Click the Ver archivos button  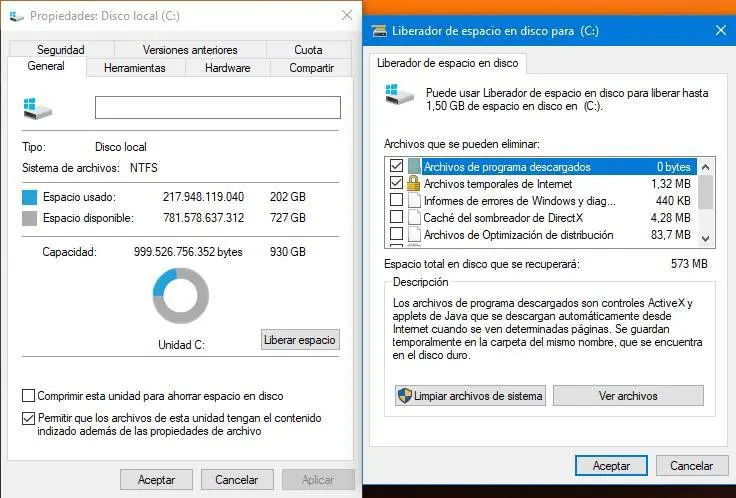(628, 396)
